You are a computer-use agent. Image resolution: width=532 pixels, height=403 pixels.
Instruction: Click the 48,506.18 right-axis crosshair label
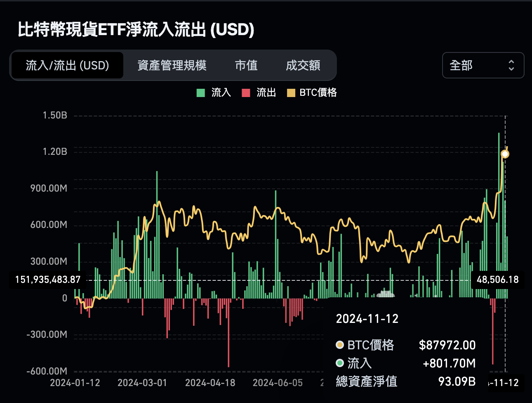[x=498, y=280]
